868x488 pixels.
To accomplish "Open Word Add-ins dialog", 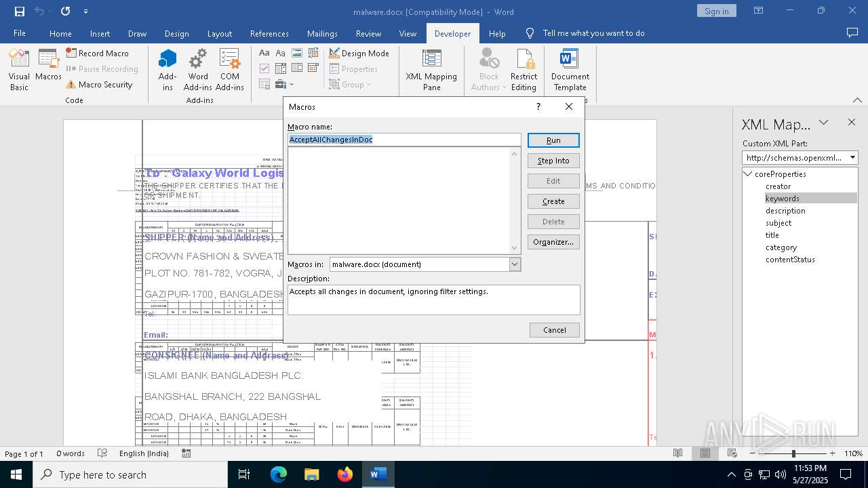I will (x=198, y=70).
